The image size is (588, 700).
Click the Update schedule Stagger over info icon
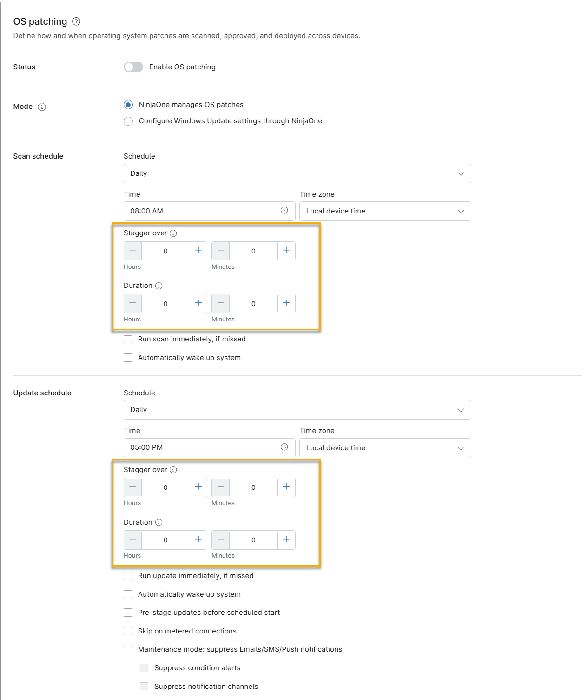pyautogui.click(x=173, y=470)
